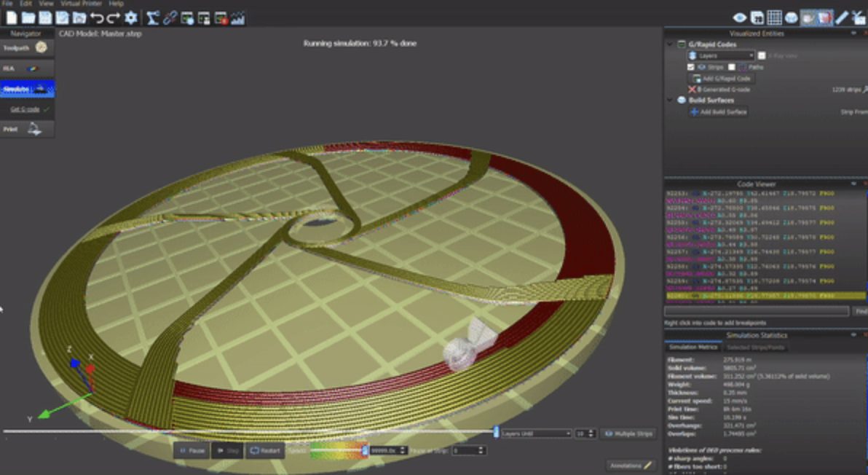Switch to the Simulation Metrics tab
The image size is (868, 475).
click(x=693, y=348)
